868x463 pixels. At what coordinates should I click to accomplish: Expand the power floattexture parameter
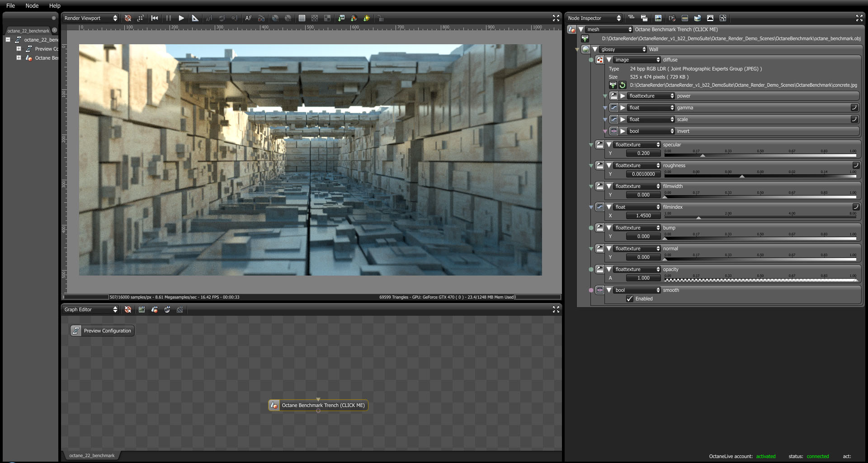coord(623,96)
